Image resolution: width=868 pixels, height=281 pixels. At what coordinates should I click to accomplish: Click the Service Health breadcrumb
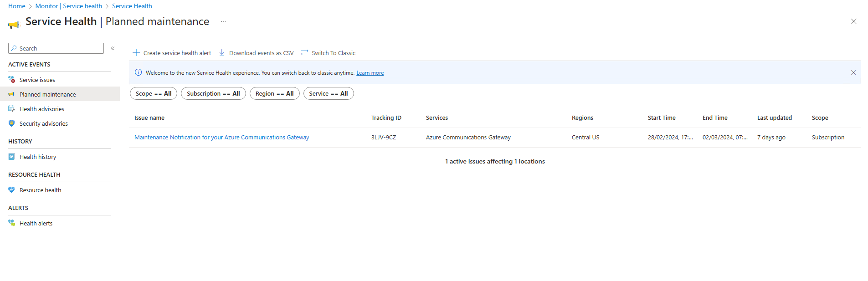132,6
